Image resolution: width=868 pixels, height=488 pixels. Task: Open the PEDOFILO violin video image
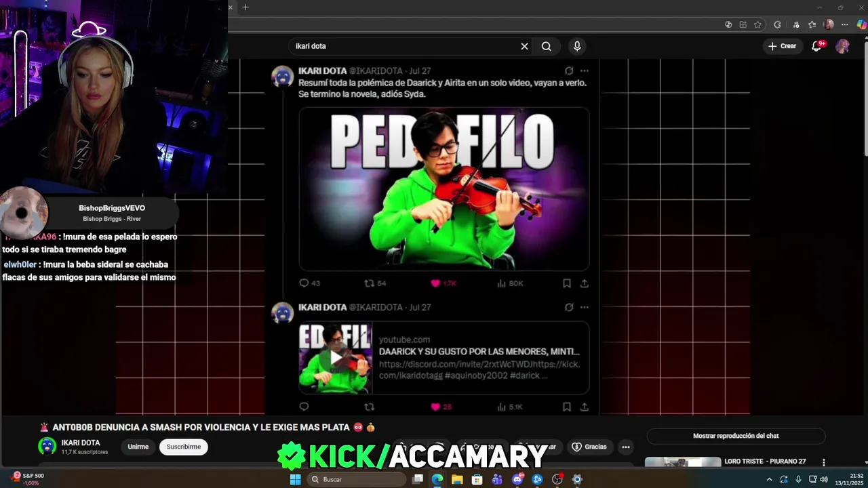(443, 188)
